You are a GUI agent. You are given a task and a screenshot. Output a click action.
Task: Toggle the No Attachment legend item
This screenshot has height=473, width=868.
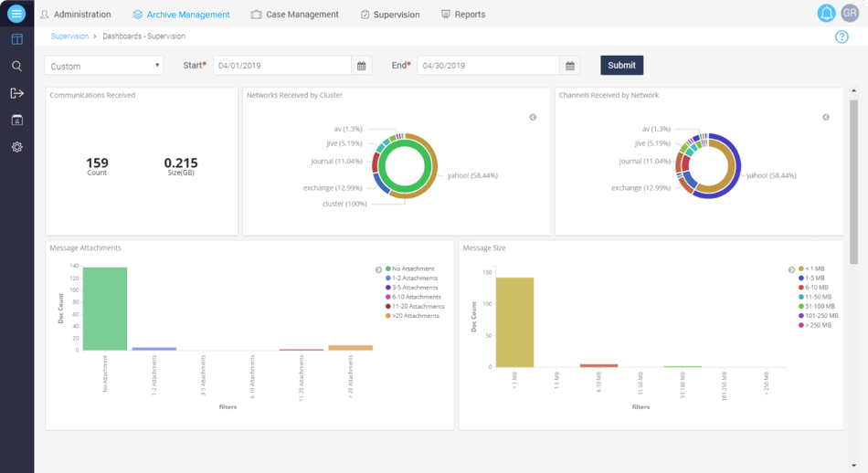tap(412, 269)
